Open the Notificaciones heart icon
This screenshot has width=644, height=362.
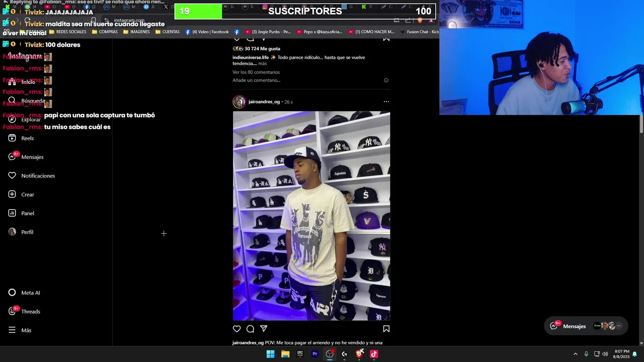click(x=12, y=175)
